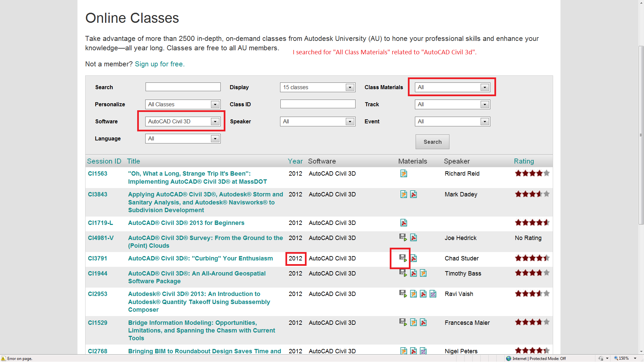Play video icon for Chad Studer class
This screenshot has width=644, height=362.
tap(403, 258)
